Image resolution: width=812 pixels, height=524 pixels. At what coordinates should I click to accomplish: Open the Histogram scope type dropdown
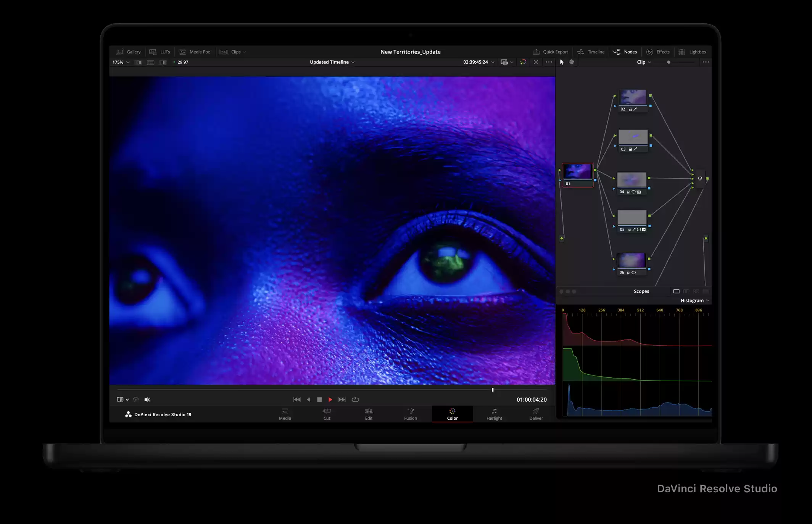[695, 301]
